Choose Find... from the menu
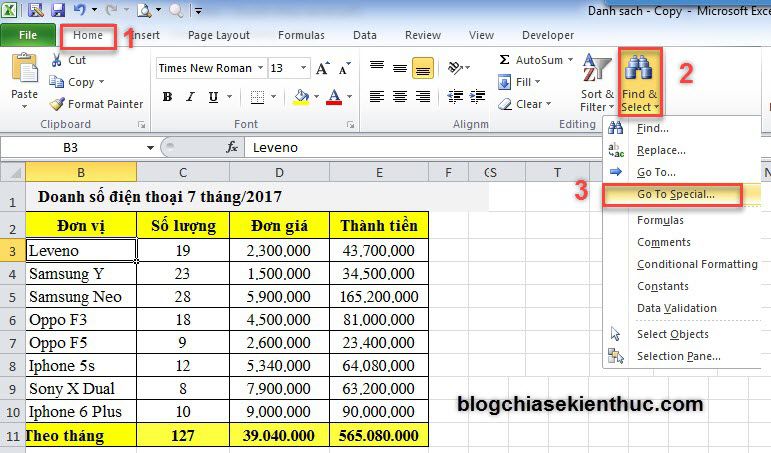The width and height of the screenshot is (771, 453). click(682, 128)
